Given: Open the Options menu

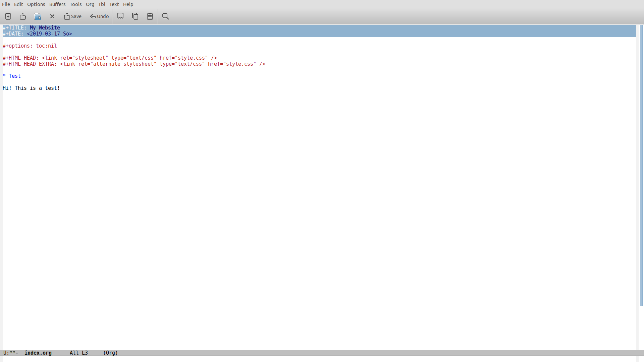Looking at the screenshot, I should click(36, 4).
